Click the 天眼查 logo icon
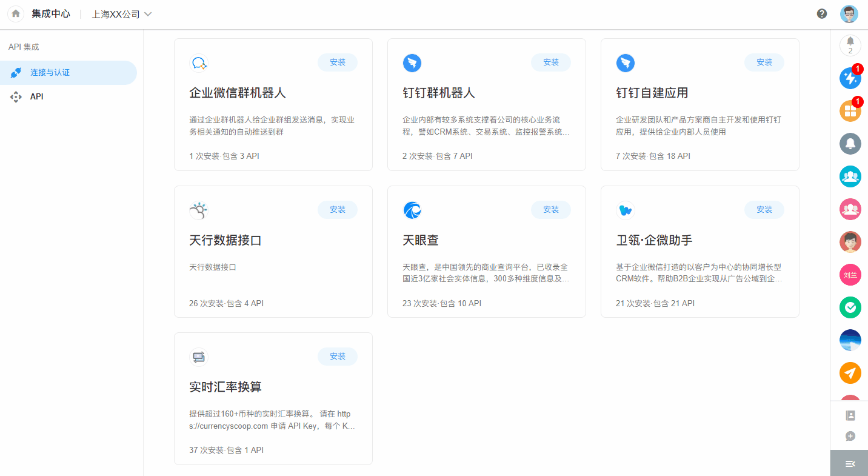Image resolution: width=868 pixels, height=476 pixels. [412, 210]
